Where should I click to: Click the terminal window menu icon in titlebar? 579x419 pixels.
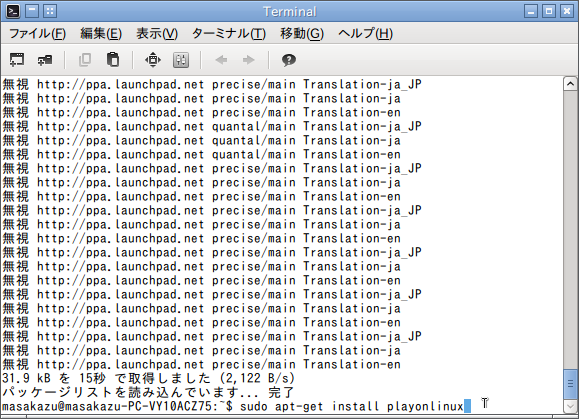(13, 11)
